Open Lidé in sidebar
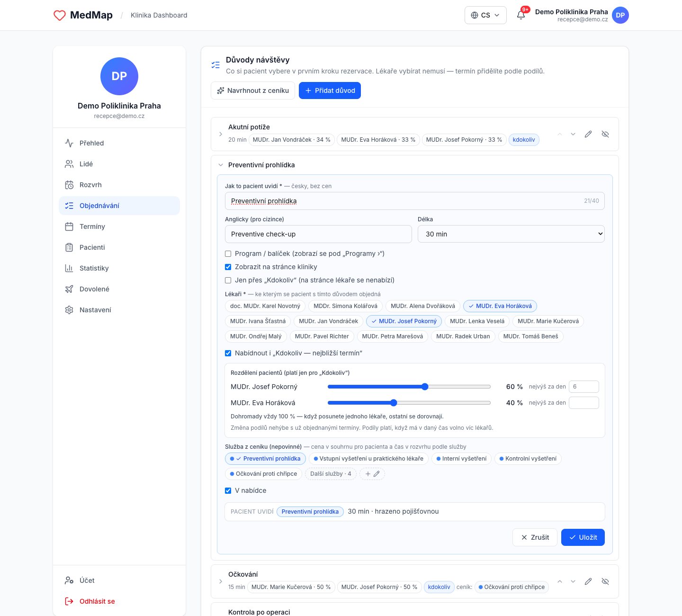 click(x=119, y=164)
